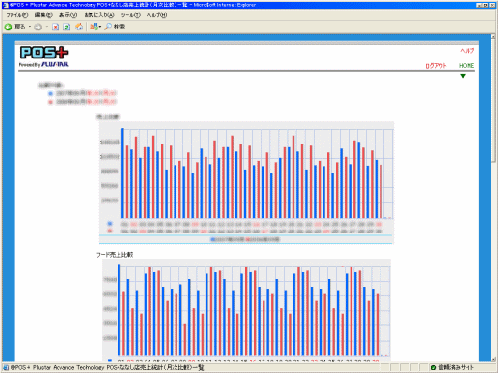Click the フード売上比較 chart heading
Image resolution: width=498 pixels, height=373 pixels.
[115, 255]
